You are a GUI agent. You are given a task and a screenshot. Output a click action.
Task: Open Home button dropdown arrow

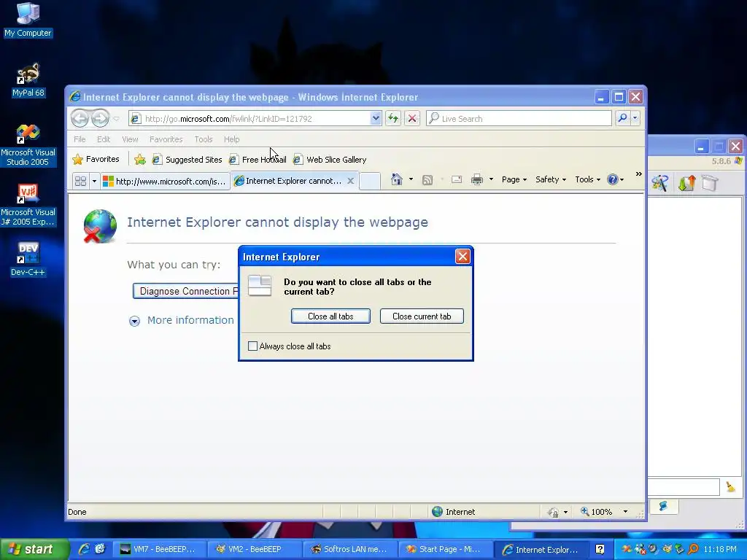click(411, 179)
